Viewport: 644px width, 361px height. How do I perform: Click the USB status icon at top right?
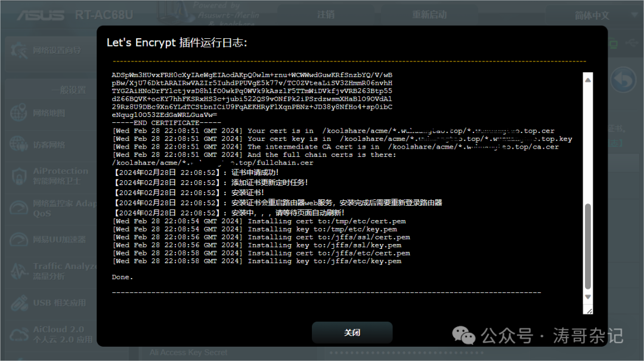pos(631,42)
